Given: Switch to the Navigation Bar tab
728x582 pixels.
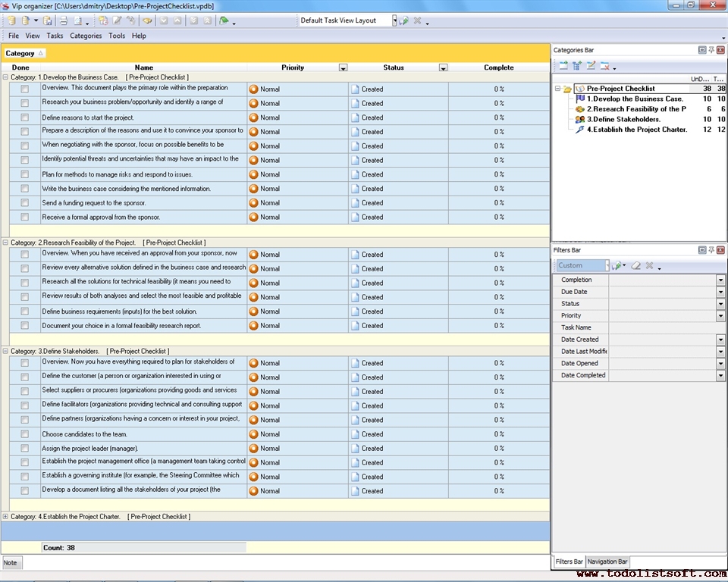Looking at the screenshot, I should (x=607, y=562).
